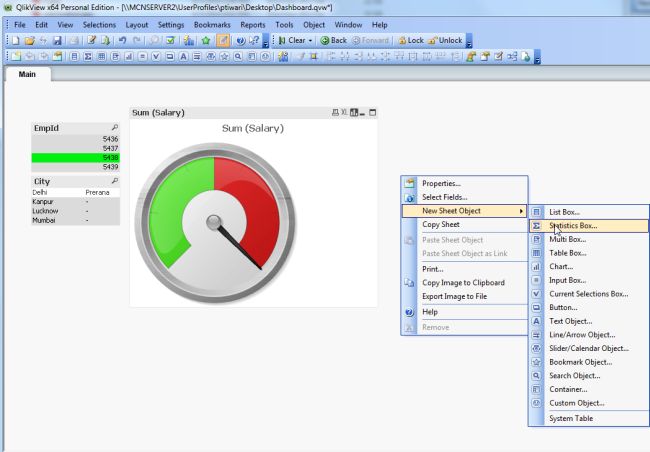The width and height of the screenshot is (650, 452).
Task: Choose Select Fields... in the context menu
Action: (x=464, y=197)
